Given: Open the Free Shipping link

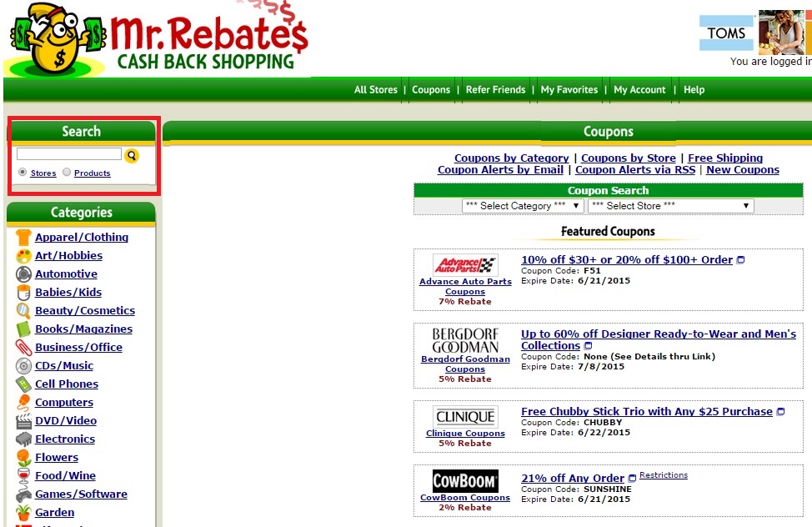Looking at the screenshot, I should tap(725, 158).
